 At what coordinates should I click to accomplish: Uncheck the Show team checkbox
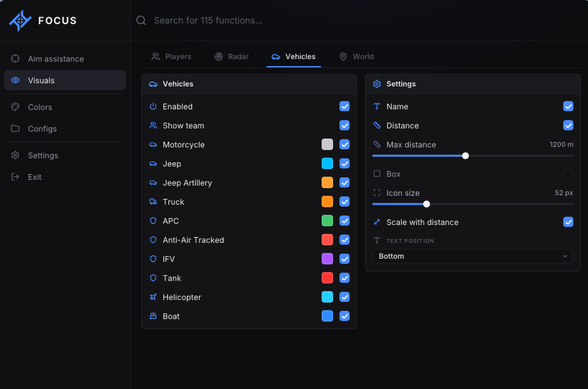(x=345, y=125)
